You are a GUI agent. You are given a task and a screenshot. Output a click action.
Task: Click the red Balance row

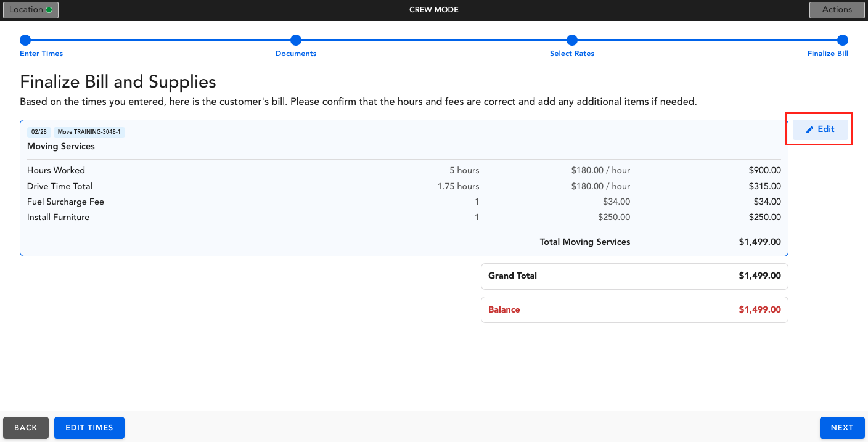(x=634, y=310)
